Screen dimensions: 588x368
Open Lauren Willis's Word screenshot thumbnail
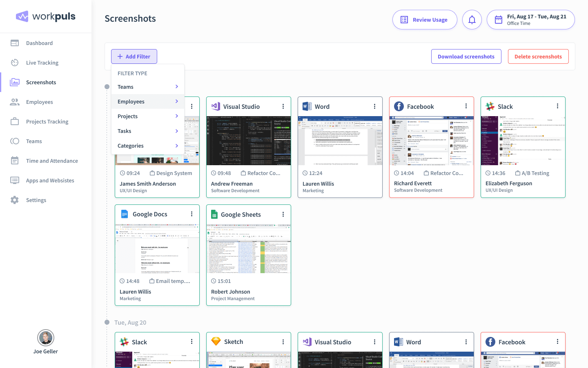point(340,140)
